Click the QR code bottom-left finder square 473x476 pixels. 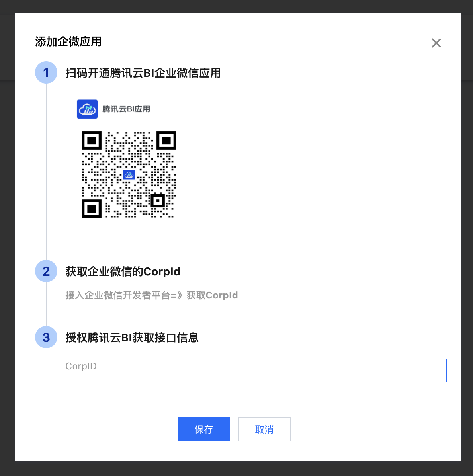(x=92, y=209)
